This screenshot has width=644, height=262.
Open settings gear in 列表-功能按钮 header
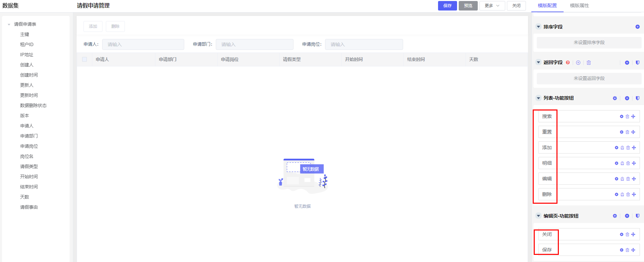(615, 98)
